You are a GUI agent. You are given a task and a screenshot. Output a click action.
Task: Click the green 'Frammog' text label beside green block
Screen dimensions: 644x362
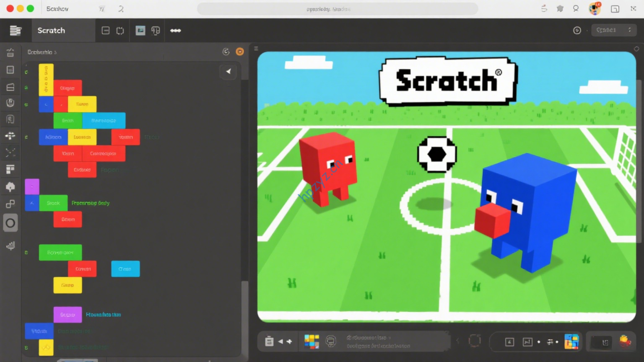[x=91, y=203]
